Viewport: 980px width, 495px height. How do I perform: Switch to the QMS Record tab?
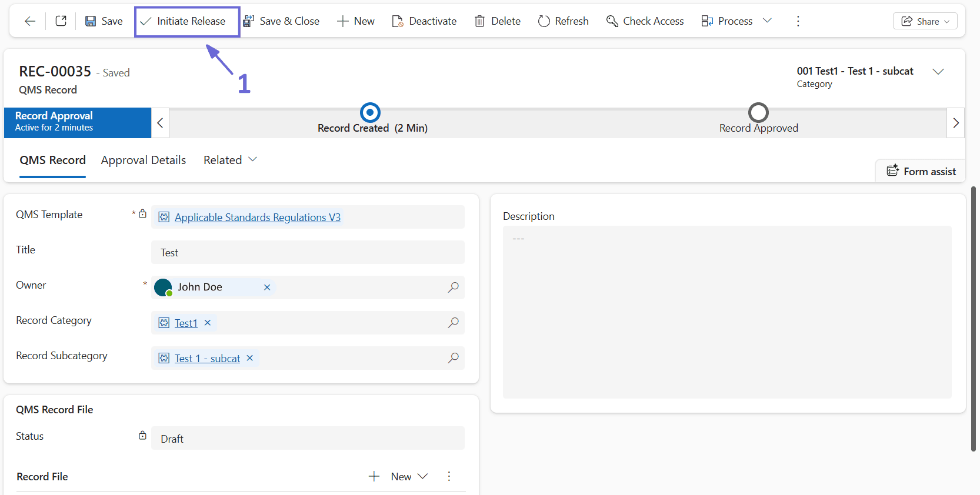pos(53,160)
